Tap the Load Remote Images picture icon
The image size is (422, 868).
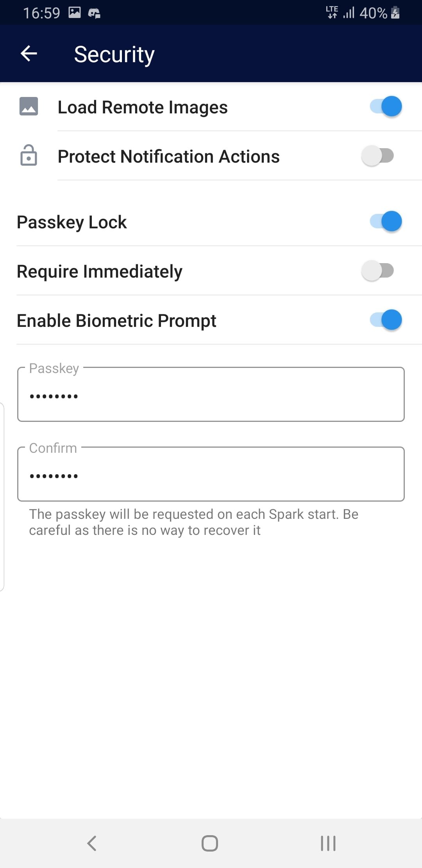[29, 106]
